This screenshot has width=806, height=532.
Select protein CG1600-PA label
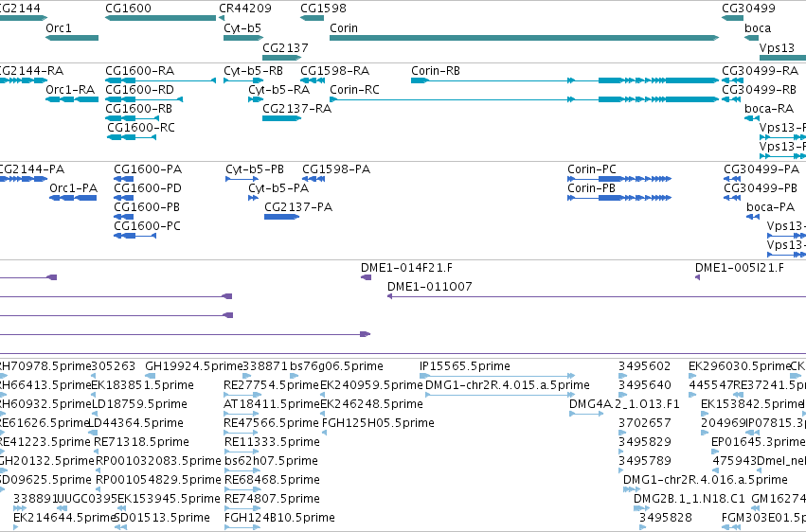tap(148, 169)
